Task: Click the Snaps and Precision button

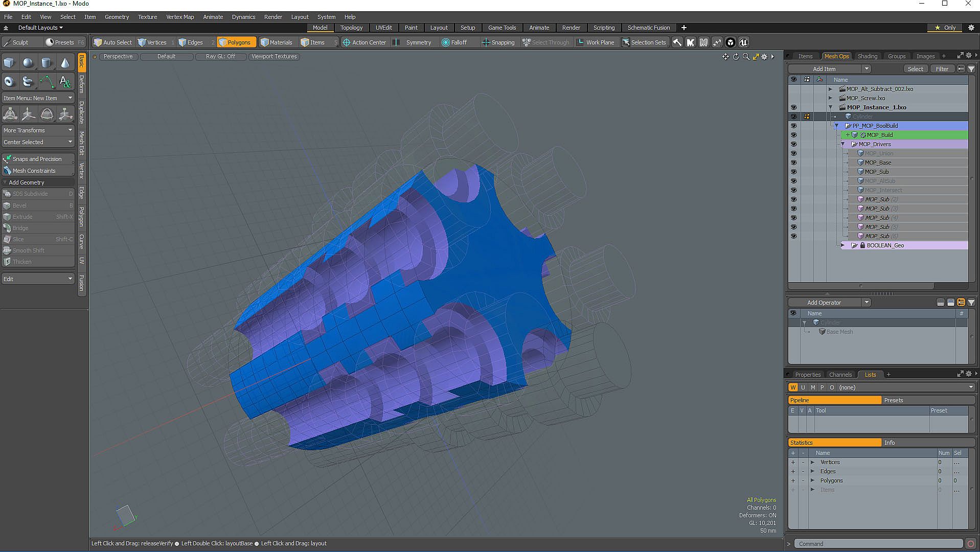Action: coord(37,159)
